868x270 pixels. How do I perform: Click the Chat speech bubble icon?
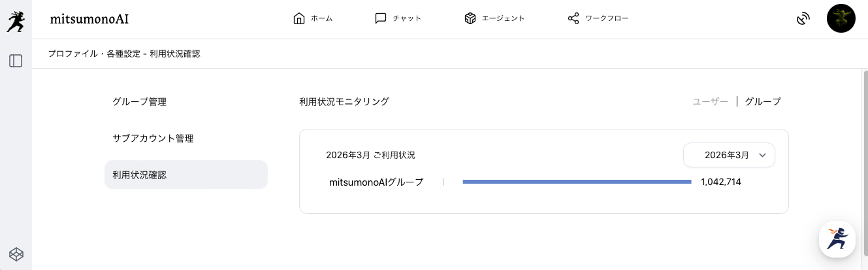381,18
